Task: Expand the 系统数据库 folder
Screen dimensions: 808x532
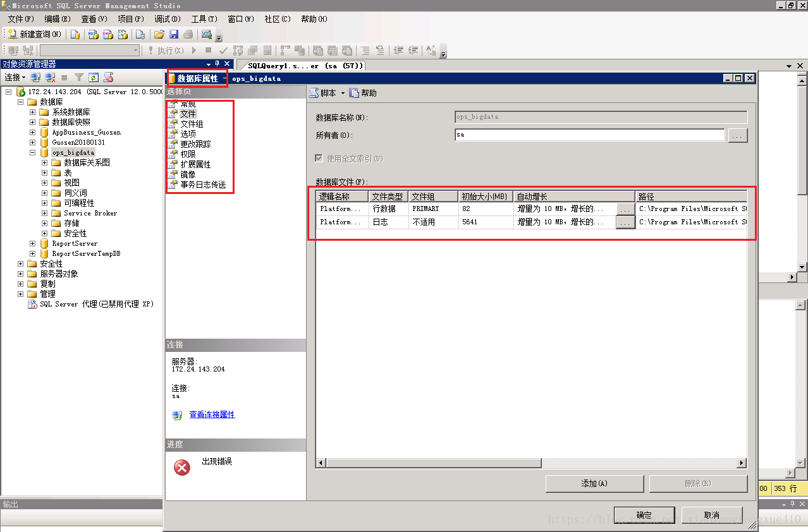Action: [33, 112]
